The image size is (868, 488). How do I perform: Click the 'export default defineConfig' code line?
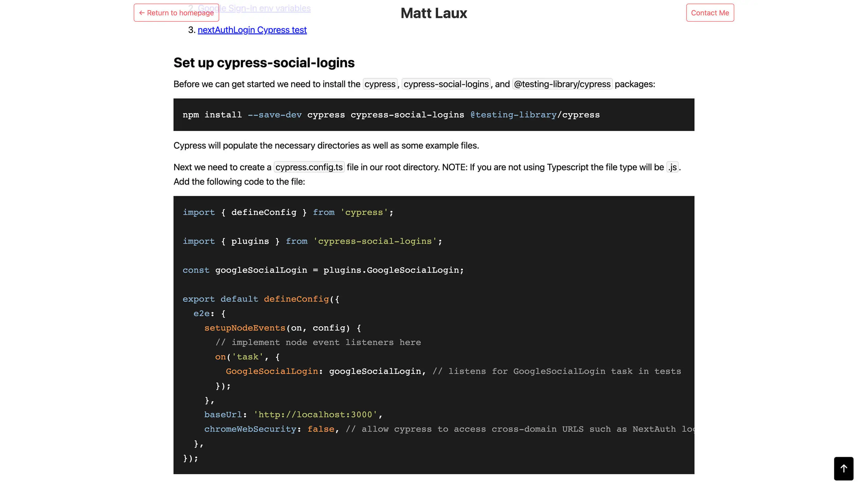coord(261,299)
